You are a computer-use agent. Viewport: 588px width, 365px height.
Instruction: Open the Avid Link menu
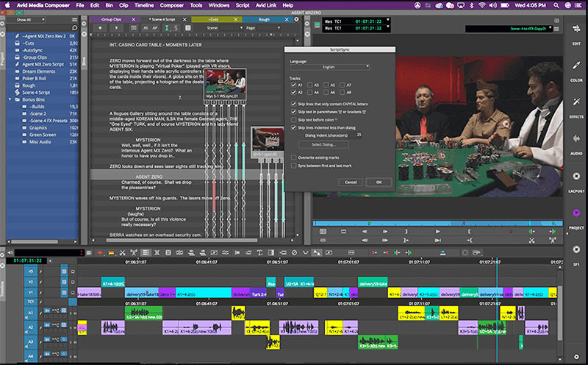pos(266,5)
